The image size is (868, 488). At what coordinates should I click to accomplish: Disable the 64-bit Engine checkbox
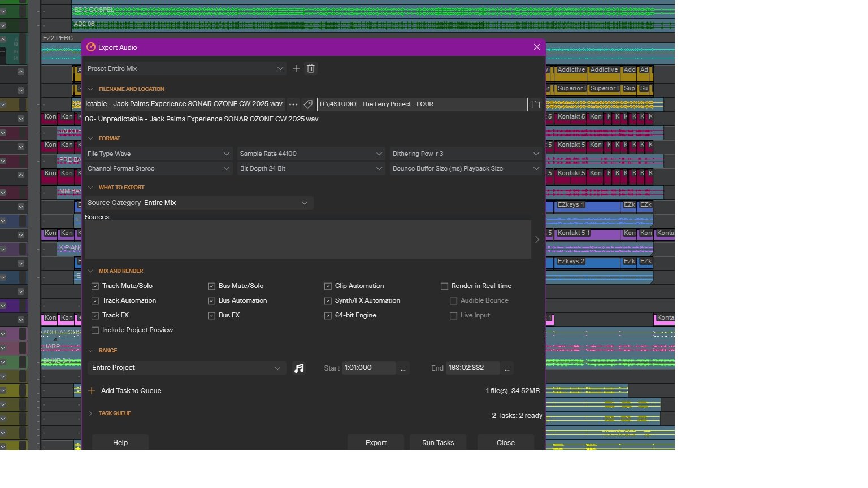(x=328, y=316)
